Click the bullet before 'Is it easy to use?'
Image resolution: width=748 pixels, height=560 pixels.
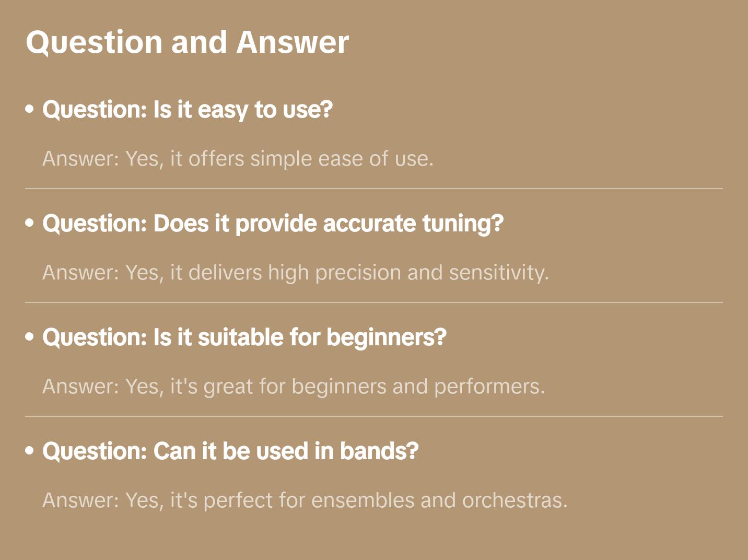(x=30, y=110)
